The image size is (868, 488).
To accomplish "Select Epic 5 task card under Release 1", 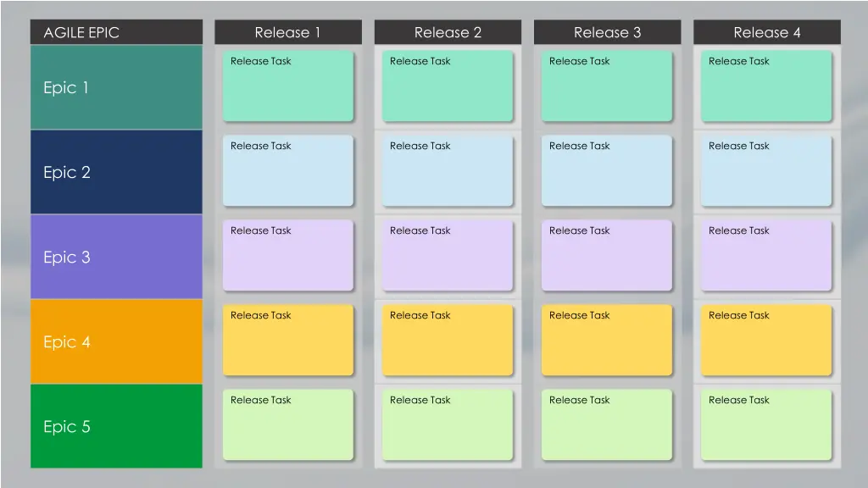I will point(287,425).
